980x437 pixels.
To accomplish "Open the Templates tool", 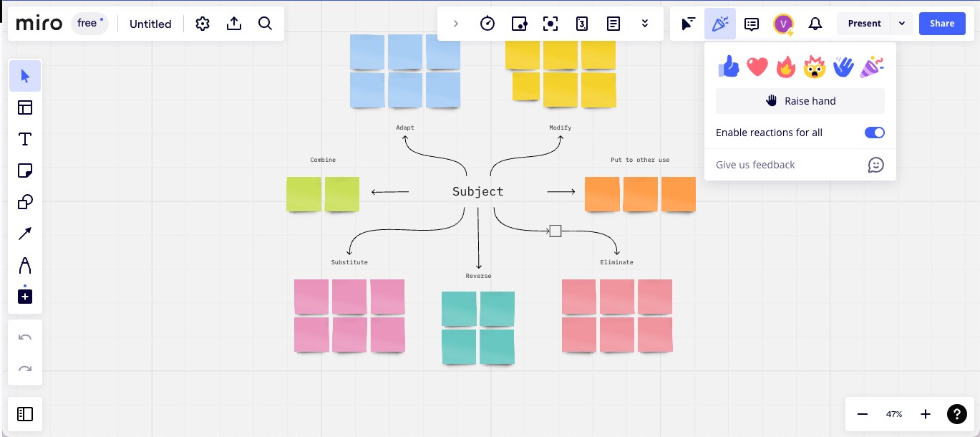I will [x=25, y=107].
